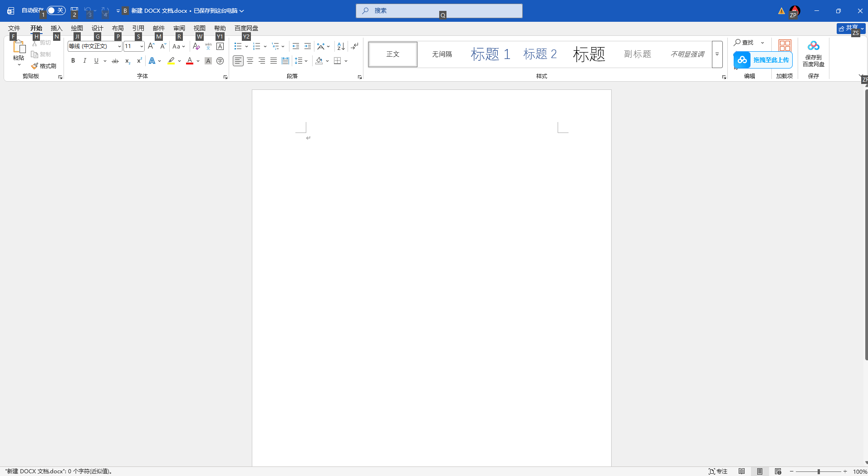This screenshot has height=476, width=868.
Task: Open the Insert (插入) tab
Action: pyautogui.click(x=56, y=28)
